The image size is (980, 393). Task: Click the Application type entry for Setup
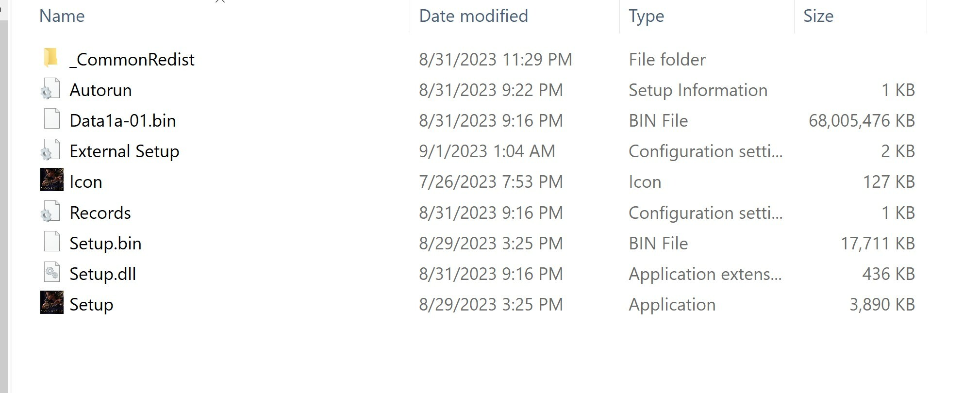[672, 304]
